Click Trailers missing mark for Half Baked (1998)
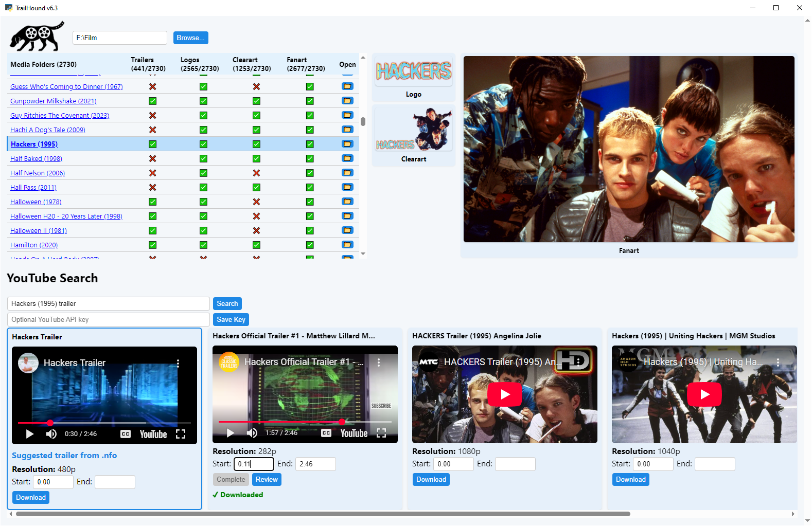 (x=152, y=158)
